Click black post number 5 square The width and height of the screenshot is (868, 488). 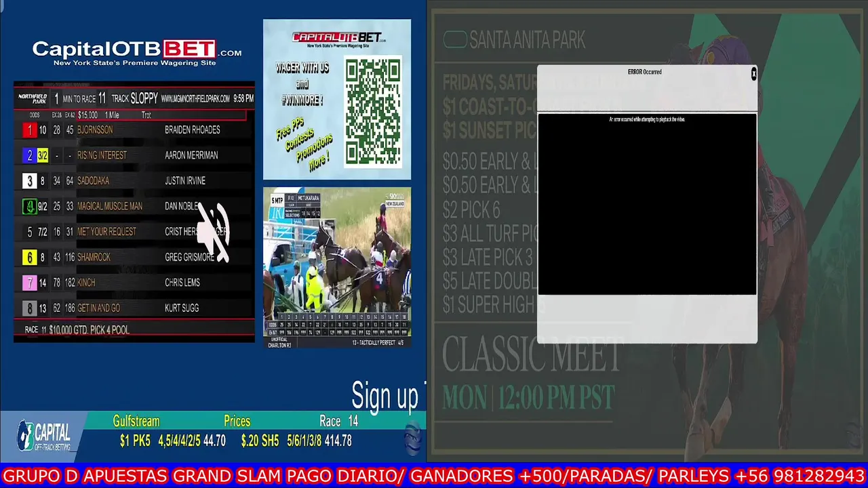(x=29, y=232)
